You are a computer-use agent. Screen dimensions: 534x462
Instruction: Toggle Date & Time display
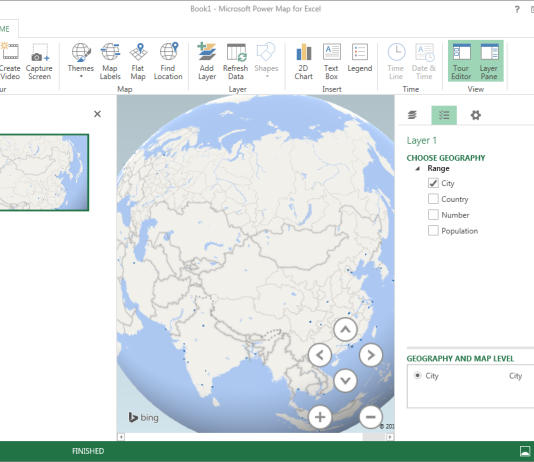(x=424, y=62)
